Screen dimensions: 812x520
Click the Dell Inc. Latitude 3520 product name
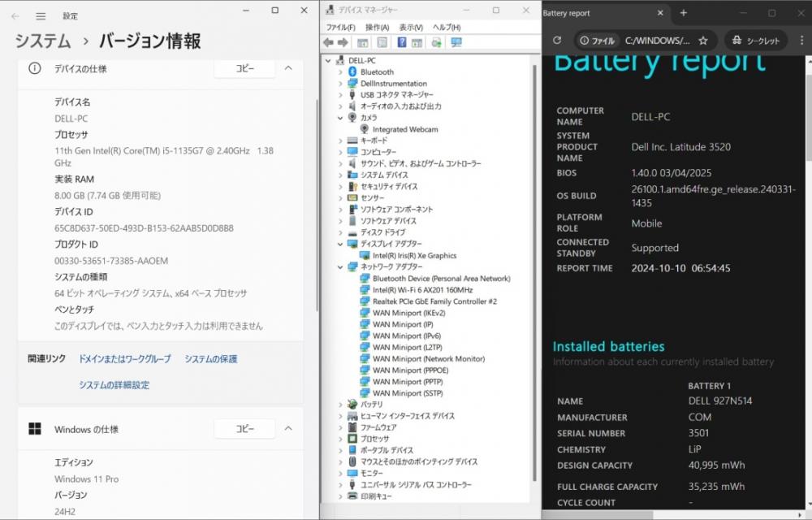681,146
